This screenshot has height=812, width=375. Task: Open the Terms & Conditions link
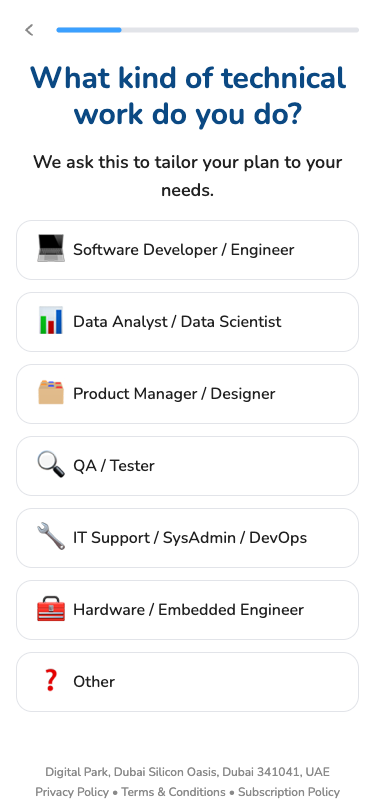[x=174, y=792]
